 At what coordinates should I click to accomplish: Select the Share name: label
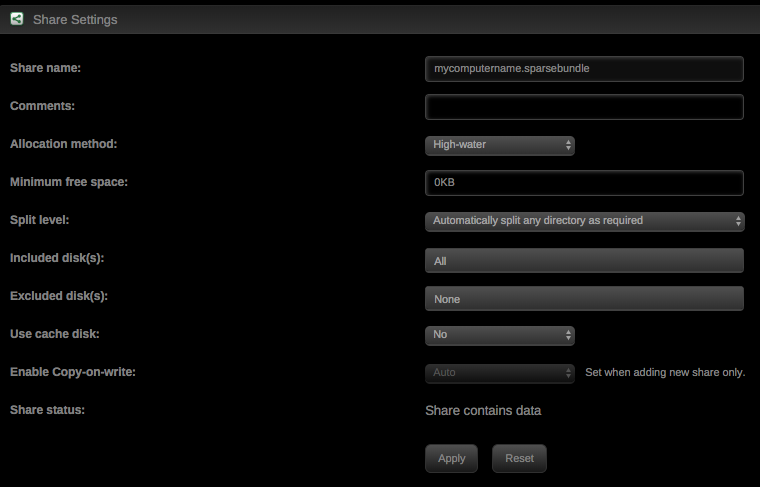pos(46,68)
